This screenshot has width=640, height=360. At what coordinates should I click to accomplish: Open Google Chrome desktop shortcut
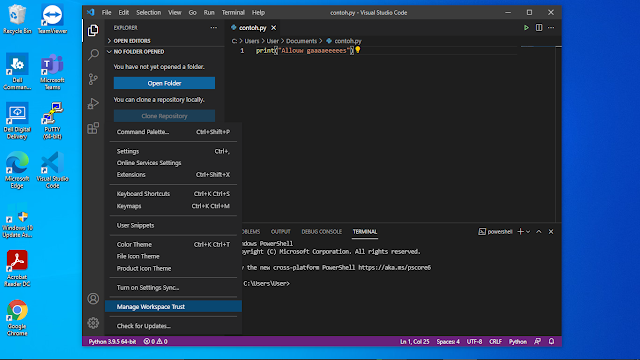click(17, 318)
